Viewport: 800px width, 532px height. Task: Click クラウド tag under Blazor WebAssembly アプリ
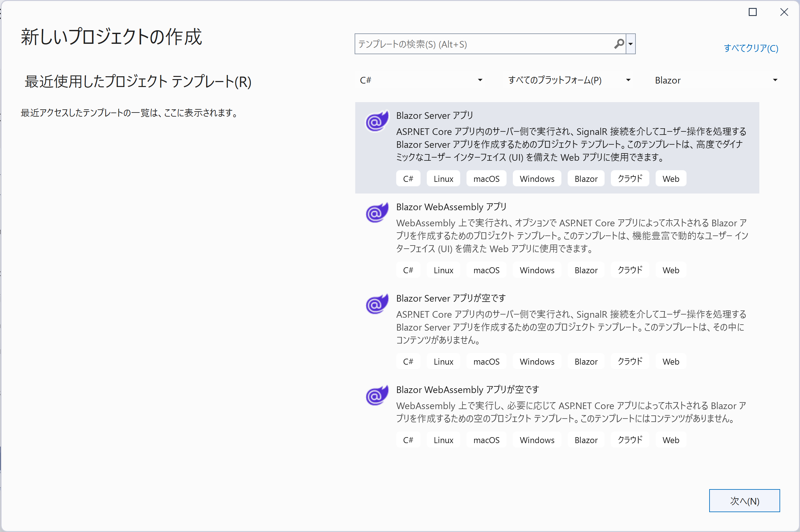pyautogui.click(x=630, y=270)
